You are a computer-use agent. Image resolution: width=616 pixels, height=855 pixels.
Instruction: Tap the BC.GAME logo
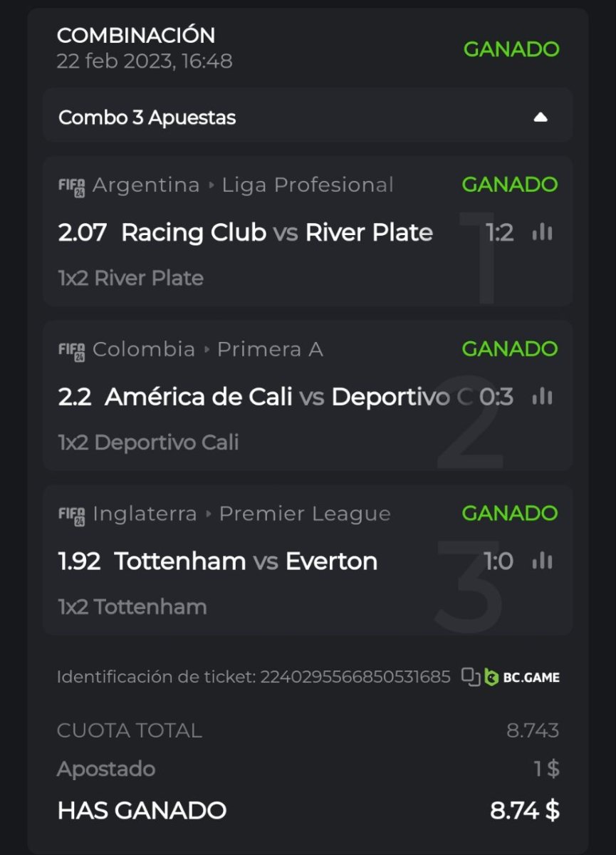click(522, 677)
